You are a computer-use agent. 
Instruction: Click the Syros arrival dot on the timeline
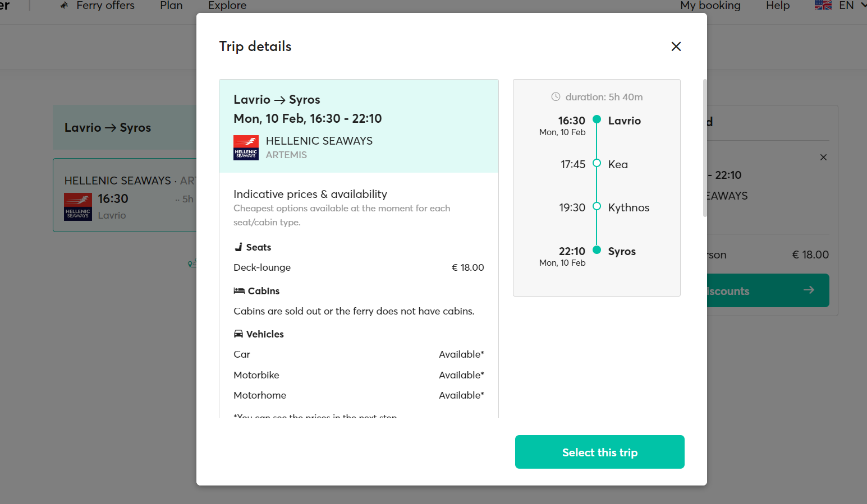tap(597, 250)
